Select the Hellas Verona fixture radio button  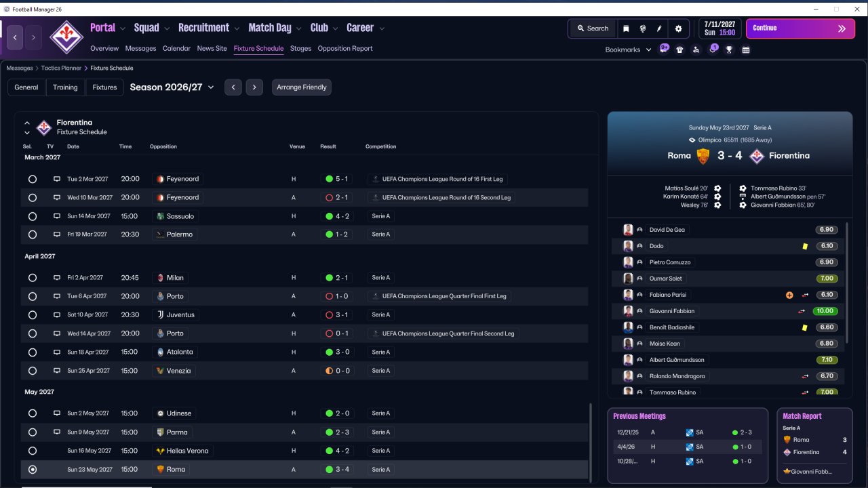coord(33,451)
